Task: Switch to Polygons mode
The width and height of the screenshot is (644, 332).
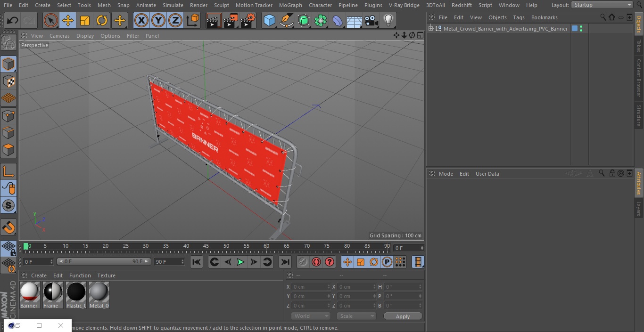Action: coord(8,150)
